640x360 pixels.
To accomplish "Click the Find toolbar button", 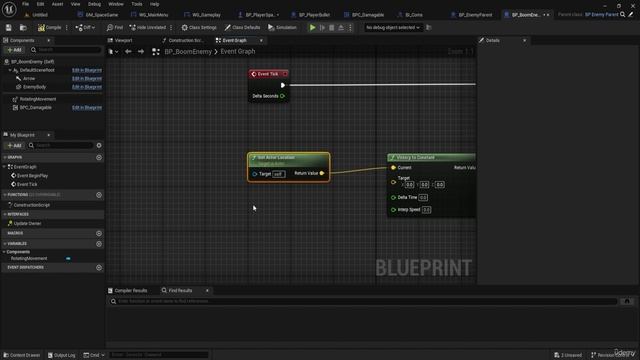I will point(115,27).
